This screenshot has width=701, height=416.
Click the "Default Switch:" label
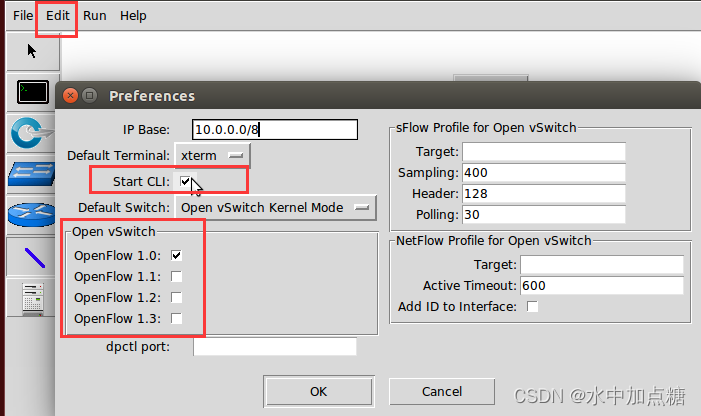[124, 208]
